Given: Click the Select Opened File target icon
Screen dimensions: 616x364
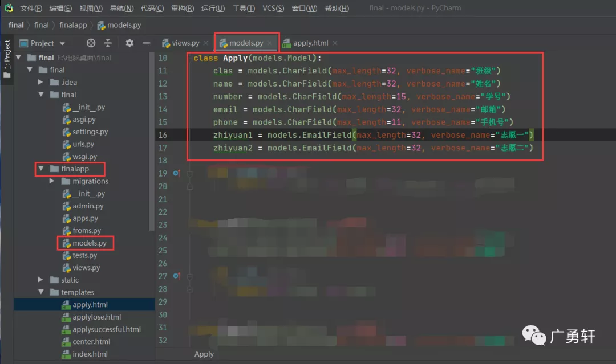Looking at the screenshot, I should (x=91, y=43).
